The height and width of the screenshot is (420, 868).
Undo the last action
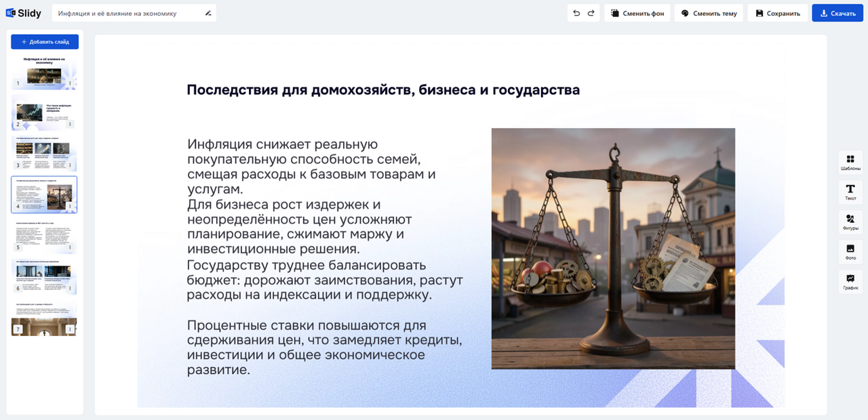click(576, 13)
